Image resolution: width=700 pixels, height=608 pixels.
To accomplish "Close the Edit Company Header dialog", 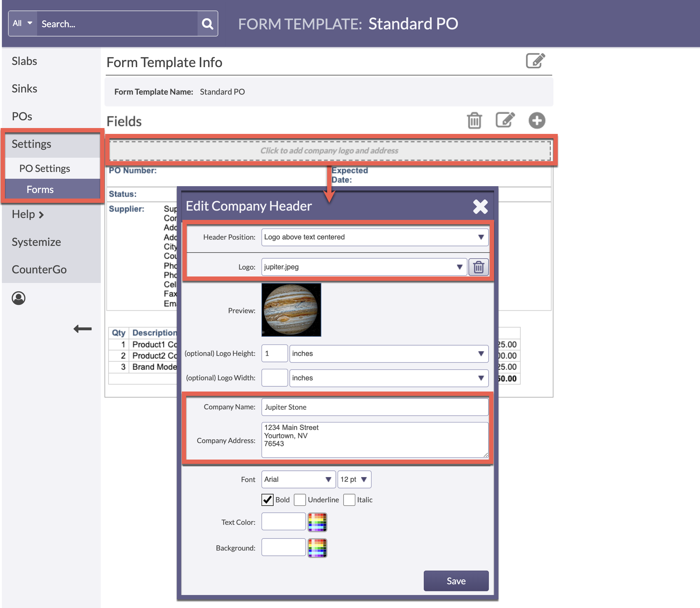I will [480, 206].
